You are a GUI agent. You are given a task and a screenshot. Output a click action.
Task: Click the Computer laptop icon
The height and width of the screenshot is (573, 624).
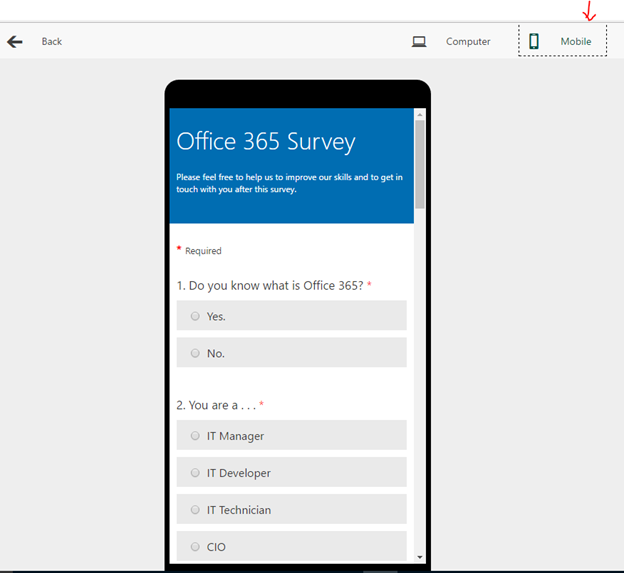click(419, 42)
